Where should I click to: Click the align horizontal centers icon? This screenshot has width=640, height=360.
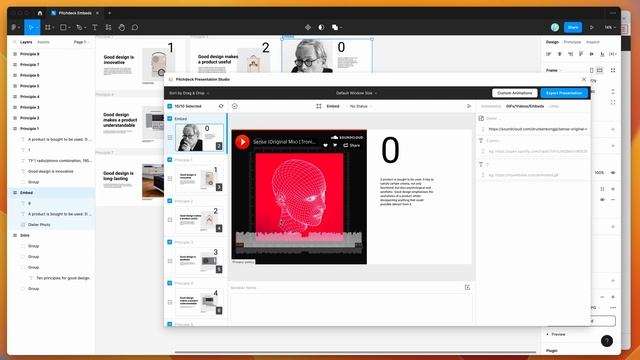pyautogui.click(x=559, y=54)
